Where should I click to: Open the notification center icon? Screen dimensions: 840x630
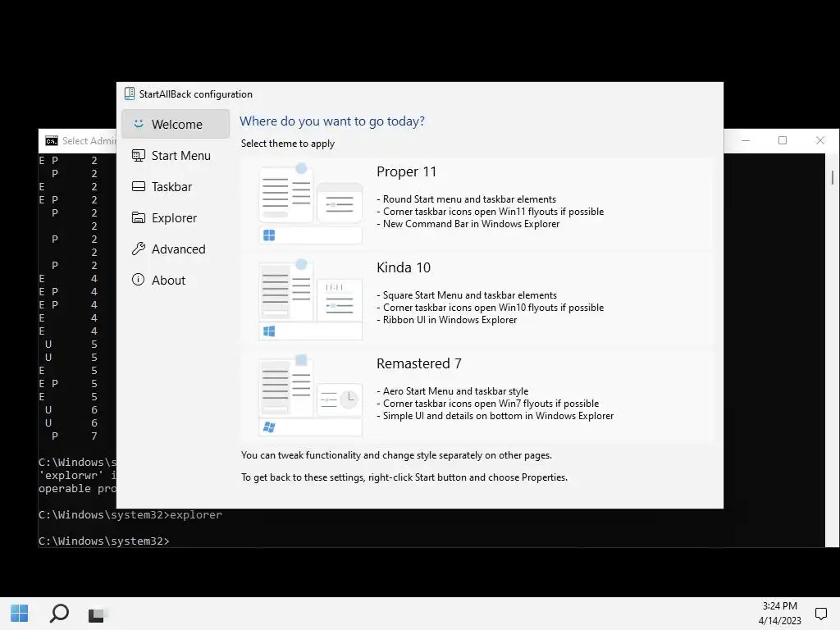coord(820,614)
